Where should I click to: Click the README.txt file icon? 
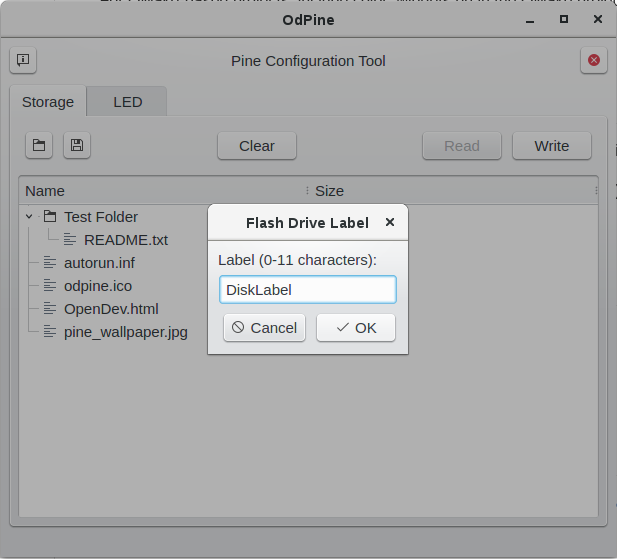tap(70, 240)
